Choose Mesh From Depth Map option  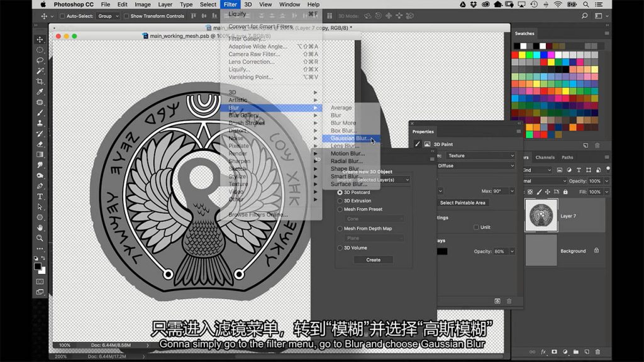[340, 228]
